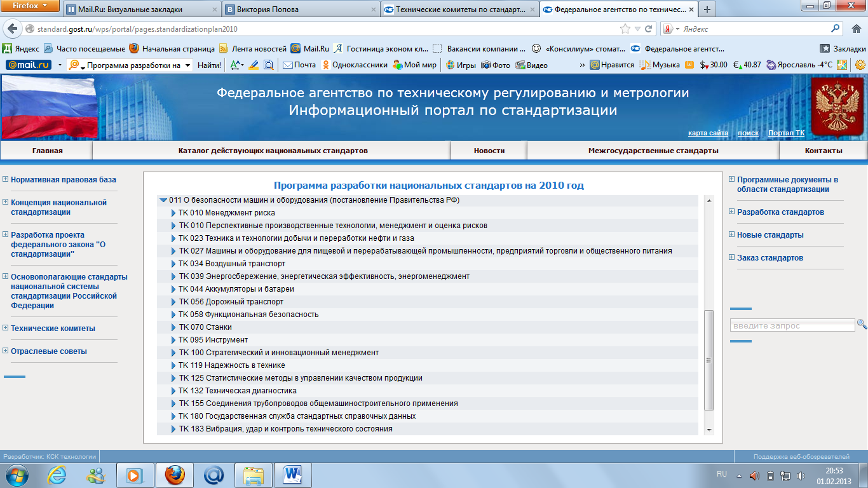Reload the page with the refresh icon

point(649,29)
